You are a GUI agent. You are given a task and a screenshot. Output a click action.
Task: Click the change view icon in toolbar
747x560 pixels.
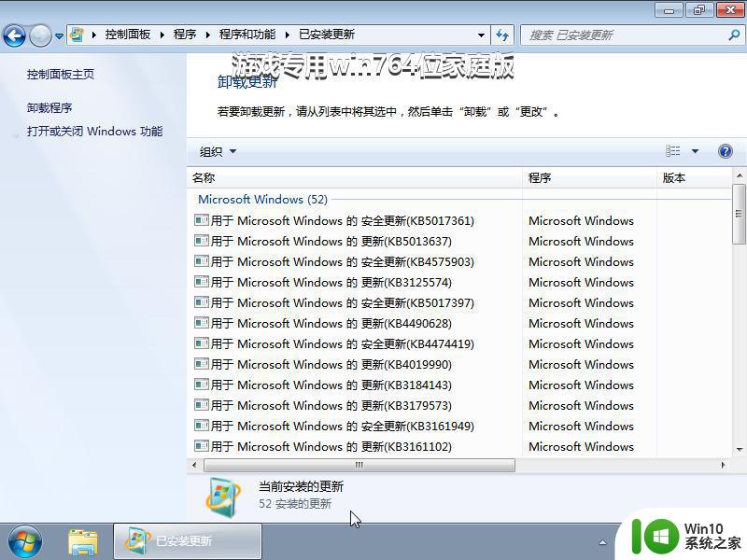pyautogui.click(x=673, y=151)
